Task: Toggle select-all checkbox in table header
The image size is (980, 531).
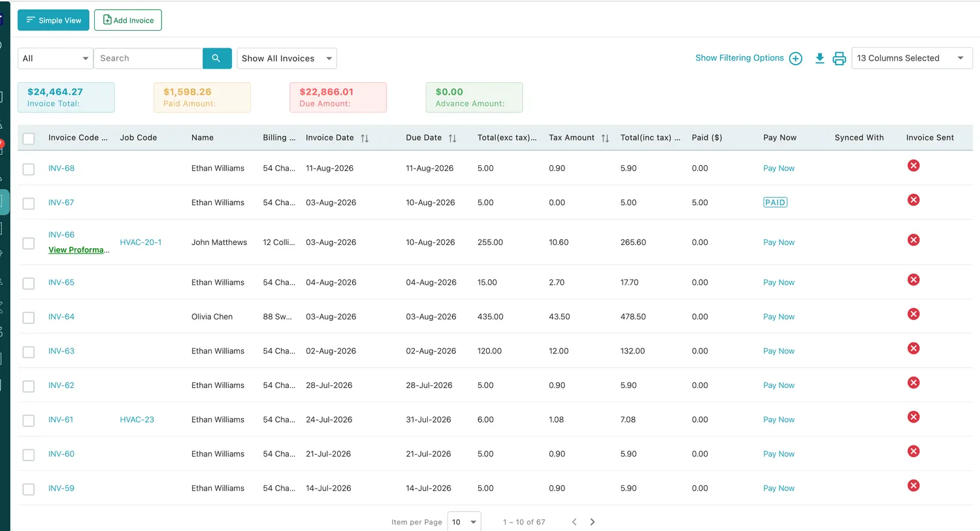Action: [x=29, y=138]
